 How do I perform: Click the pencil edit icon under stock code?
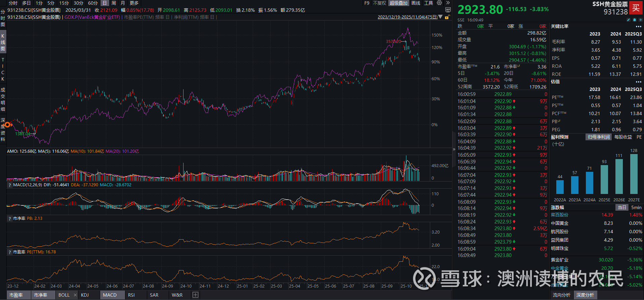pos(629,20)
